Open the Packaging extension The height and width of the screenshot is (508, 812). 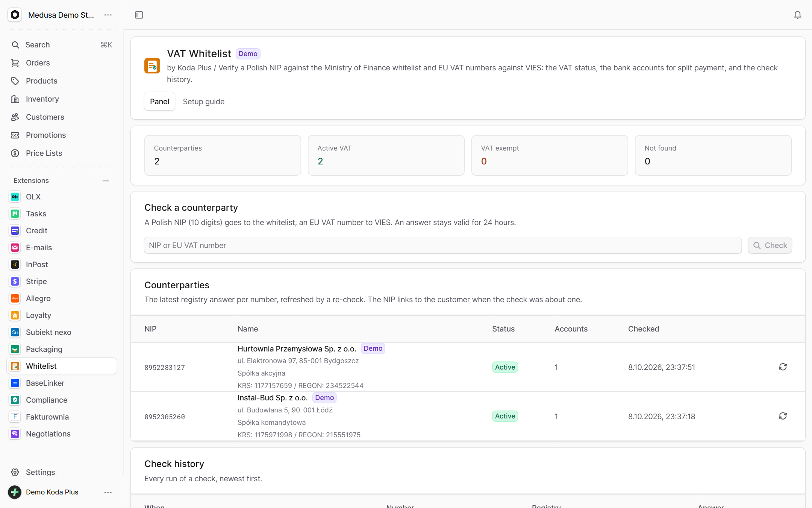click(x=62, y=349)
